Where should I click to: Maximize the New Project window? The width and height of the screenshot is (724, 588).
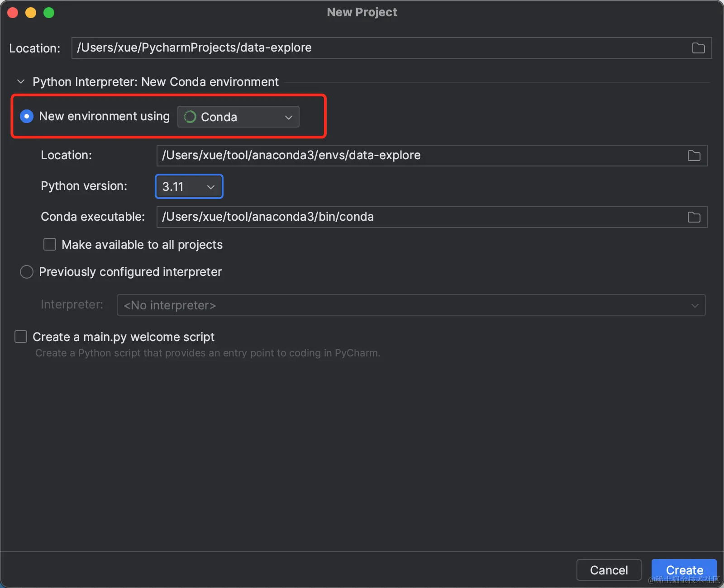[x=49, y=13]
